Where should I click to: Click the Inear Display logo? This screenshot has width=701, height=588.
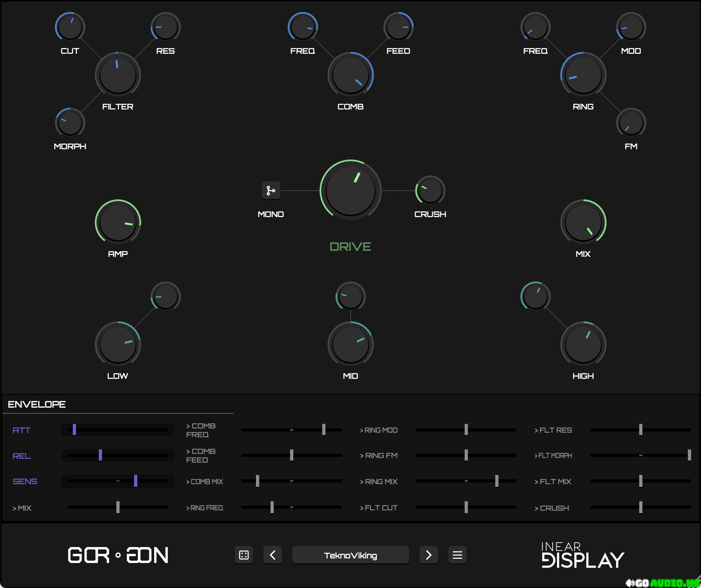pyautogui.click(x=583, y=555)
